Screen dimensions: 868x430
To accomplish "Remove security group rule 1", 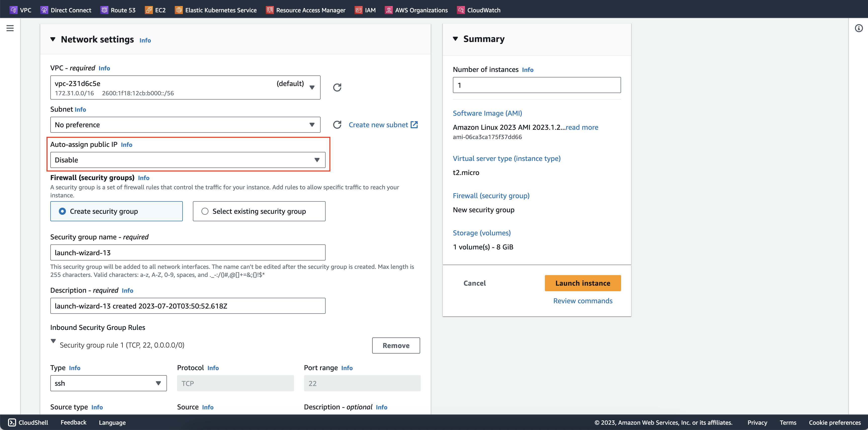I will pos(396,346).
